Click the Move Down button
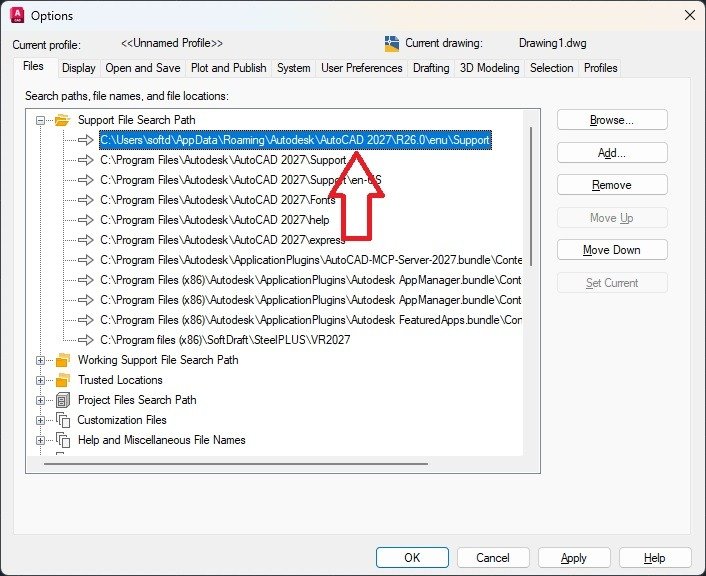 tap(612, 250)
